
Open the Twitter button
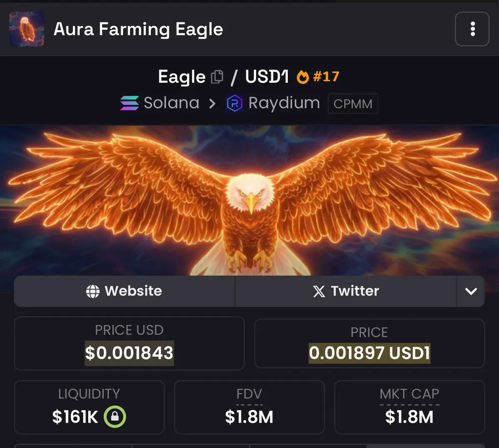(x=346, y=291)
